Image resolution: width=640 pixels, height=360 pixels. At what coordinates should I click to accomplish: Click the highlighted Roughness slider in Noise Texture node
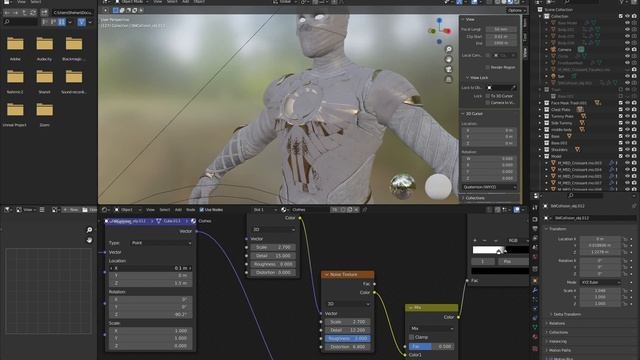pyautogui.click(x=348, y=339)
